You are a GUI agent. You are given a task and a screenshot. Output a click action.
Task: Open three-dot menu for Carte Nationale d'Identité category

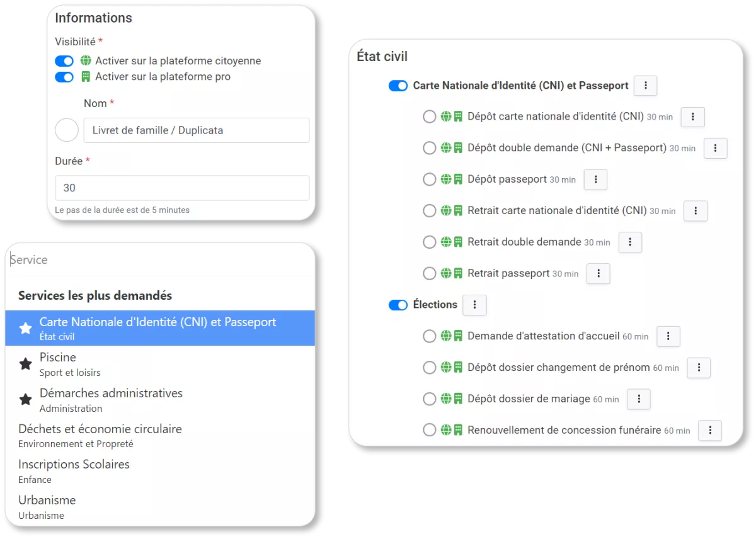pos(645,86)
